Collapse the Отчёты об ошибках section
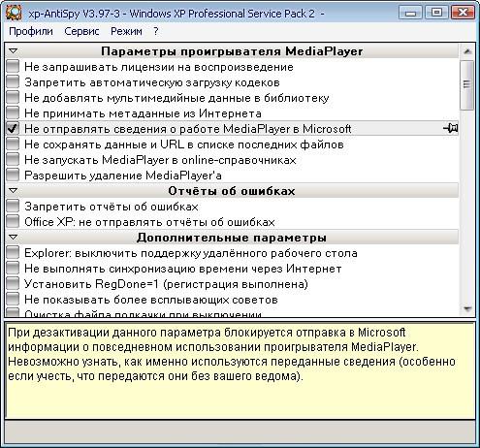Screen dimensions: 480x448 pos(14,191)
